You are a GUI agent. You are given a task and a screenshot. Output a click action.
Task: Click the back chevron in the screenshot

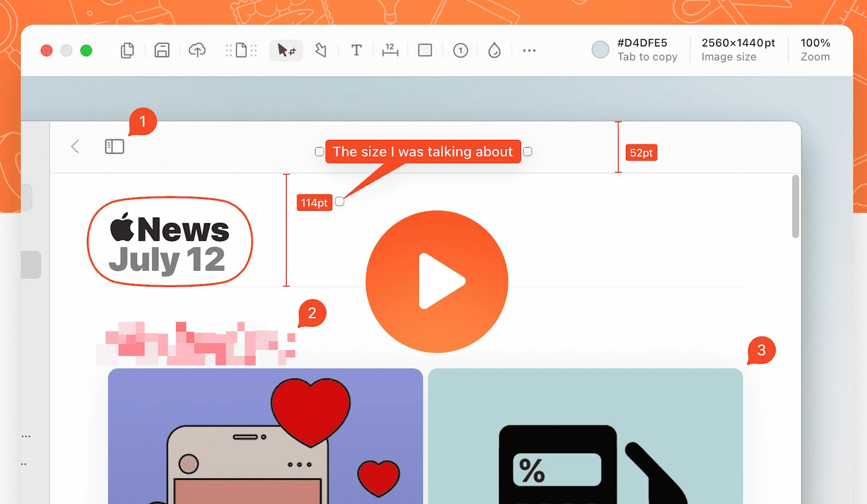click(75, 146)
